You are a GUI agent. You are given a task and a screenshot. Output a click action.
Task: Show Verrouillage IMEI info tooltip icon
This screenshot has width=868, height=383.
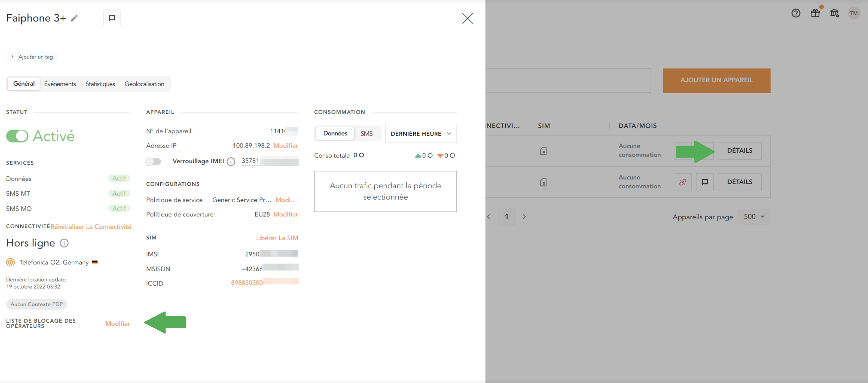click(231, 161)
